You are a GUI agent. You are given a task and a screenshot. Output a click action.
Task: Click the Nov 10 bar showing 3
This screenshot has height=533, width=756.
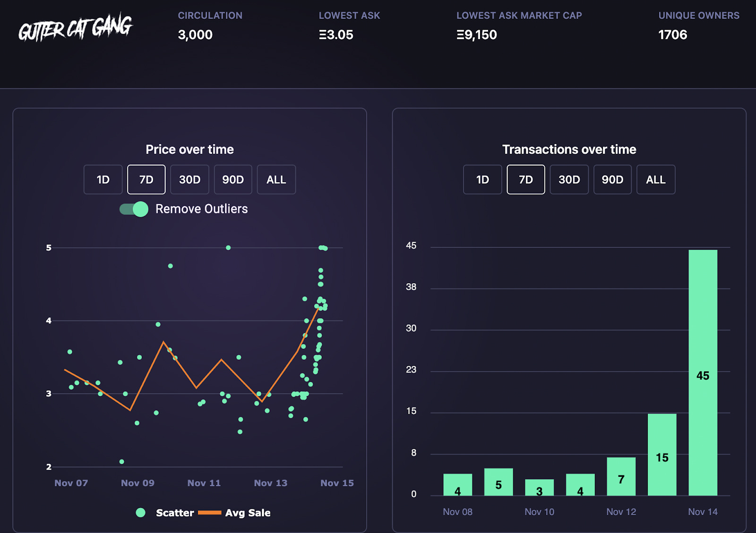click(x=539, y=488)
